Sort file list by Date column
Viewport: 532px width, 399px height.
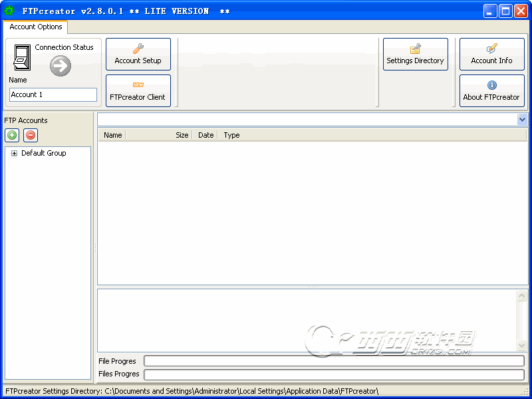point(205,135)
